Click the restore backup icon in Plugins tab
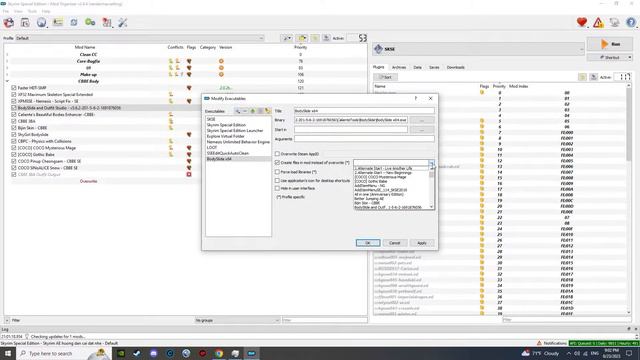 [582, 77]
